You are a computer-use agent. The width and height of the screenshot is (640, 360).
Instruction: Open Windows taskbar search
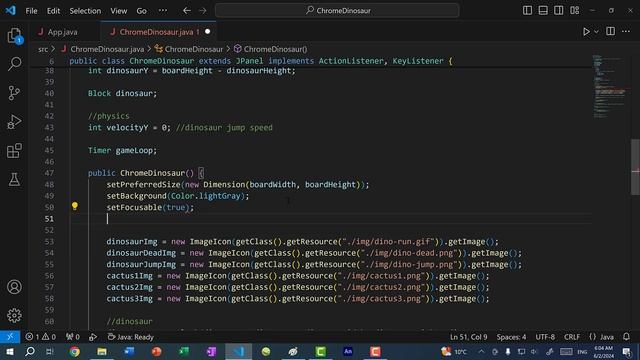[x=29, y=351]
